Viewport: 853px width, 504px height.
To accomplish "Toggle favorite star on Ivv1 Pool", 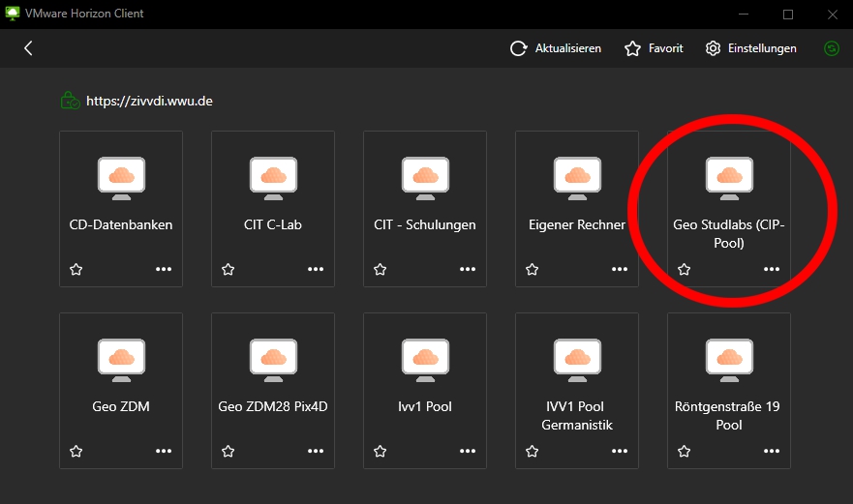I will tap(381, 451).
